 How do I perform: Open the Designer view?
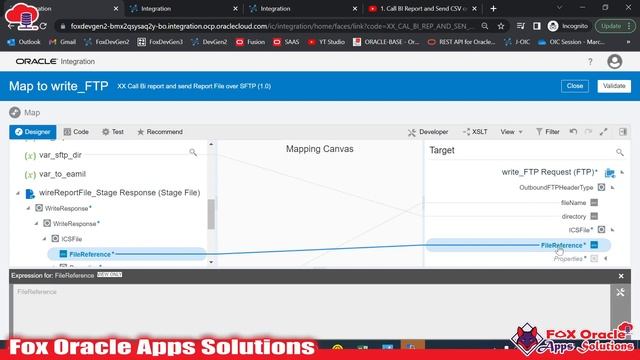[x=33, y=132]
